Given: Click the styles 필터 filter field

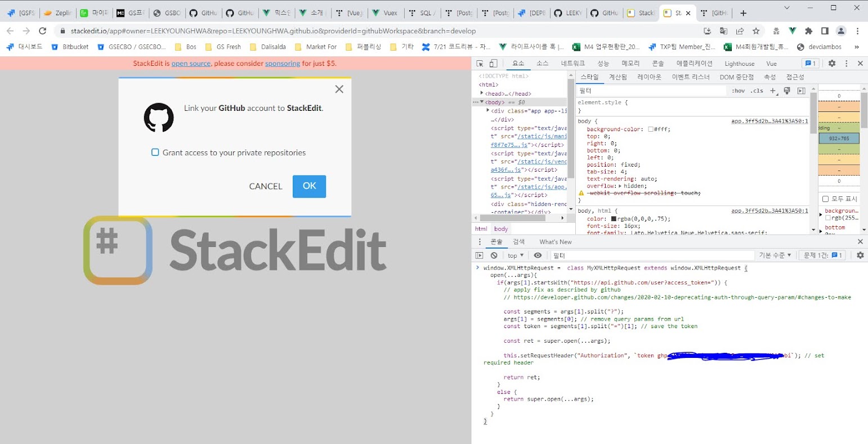Looking at the screenshot, I should 652,91.
